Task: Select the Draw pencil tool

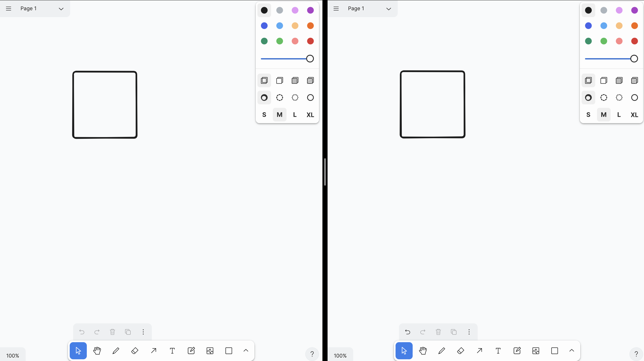Action: (116, 351)
